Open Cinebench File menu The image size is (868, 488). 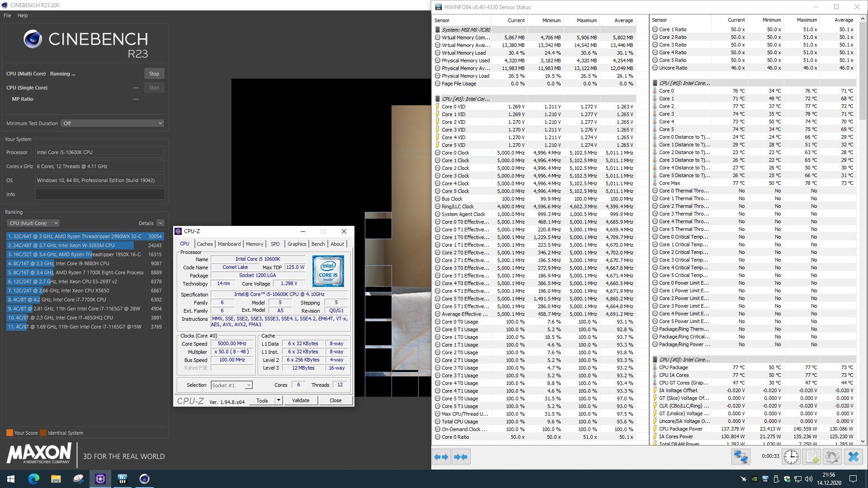(7, 15)
